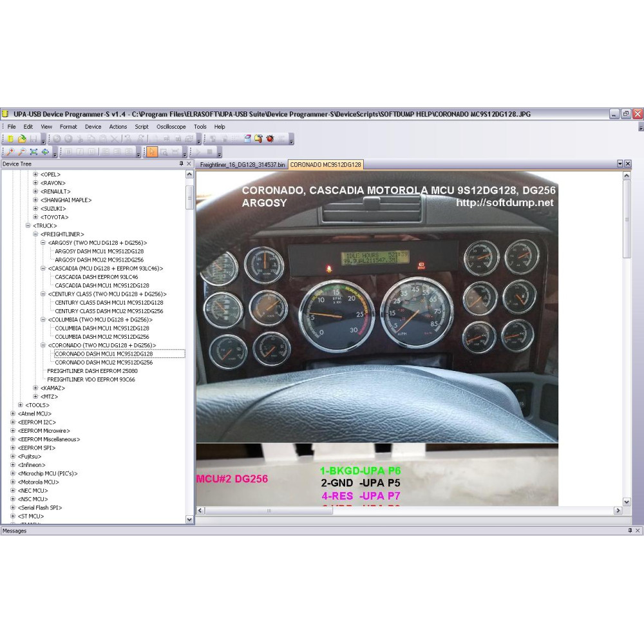Click the Zoom In magnifier icon

tap(10, 152)
